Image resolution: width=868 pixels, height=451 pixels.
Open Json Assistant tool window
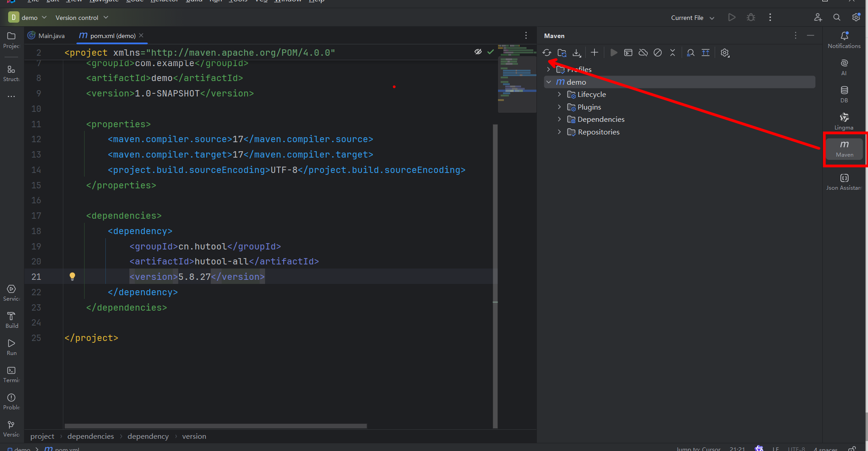[x=844, y=182]
